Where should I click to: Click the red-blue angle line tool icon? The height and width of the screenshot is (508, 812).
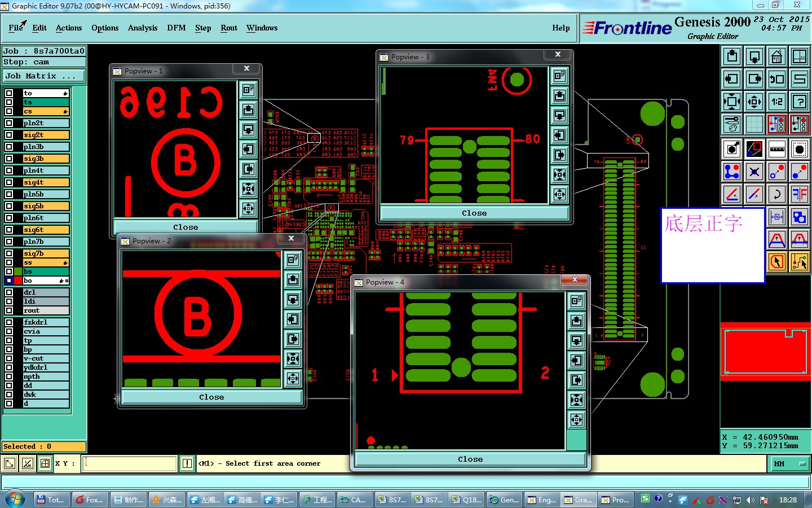point(732,194)
